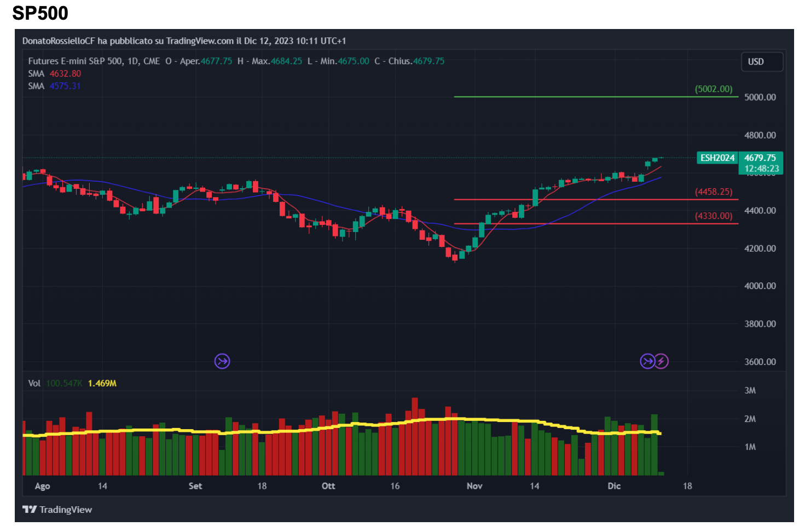Image resolution: width=799 pixels, height=532 pixels.
Task: Click the Set date axis label
Action: (x=195, y=486)
